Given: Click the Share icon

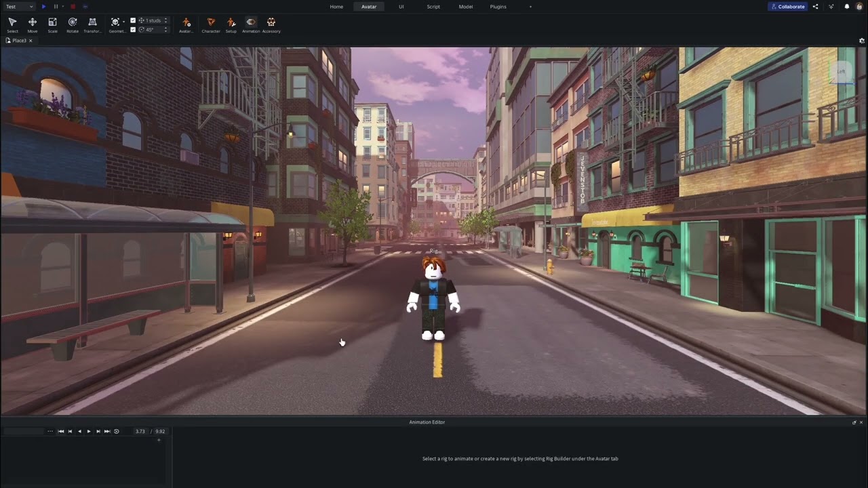Looking at the screenshot, I should pos(815,6).
